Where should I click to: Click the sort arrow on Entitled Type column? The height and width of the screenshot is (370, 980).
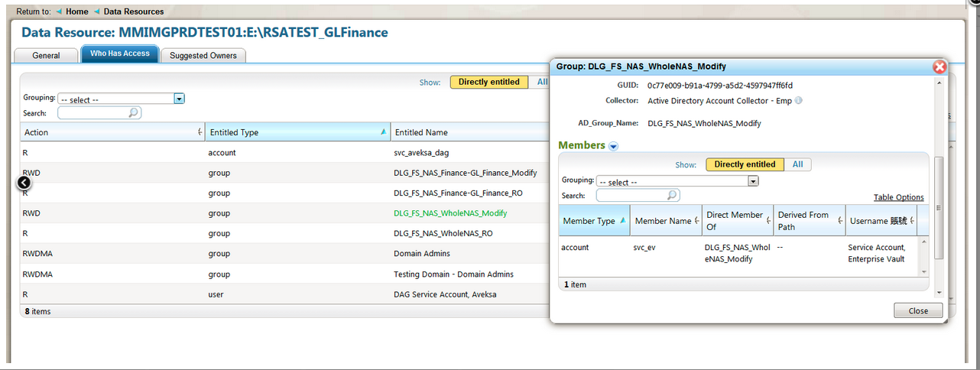[x=383, y=132]
